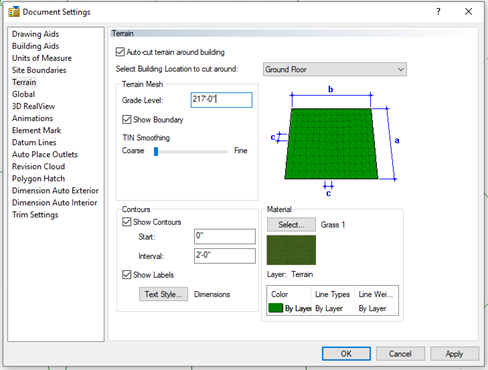Click the TIN Smoothing slider handle
The width and height of the screenshot is (488, 370).
tap(156, 151)
